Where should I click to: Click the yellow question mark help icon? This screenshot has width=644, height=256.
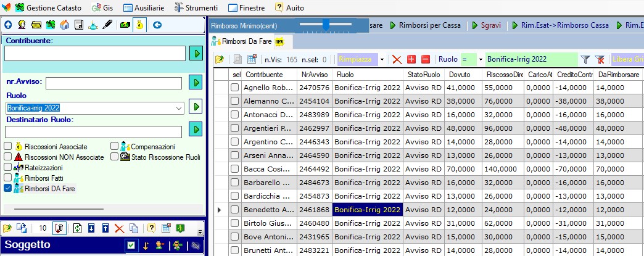(x=151, y=228)
